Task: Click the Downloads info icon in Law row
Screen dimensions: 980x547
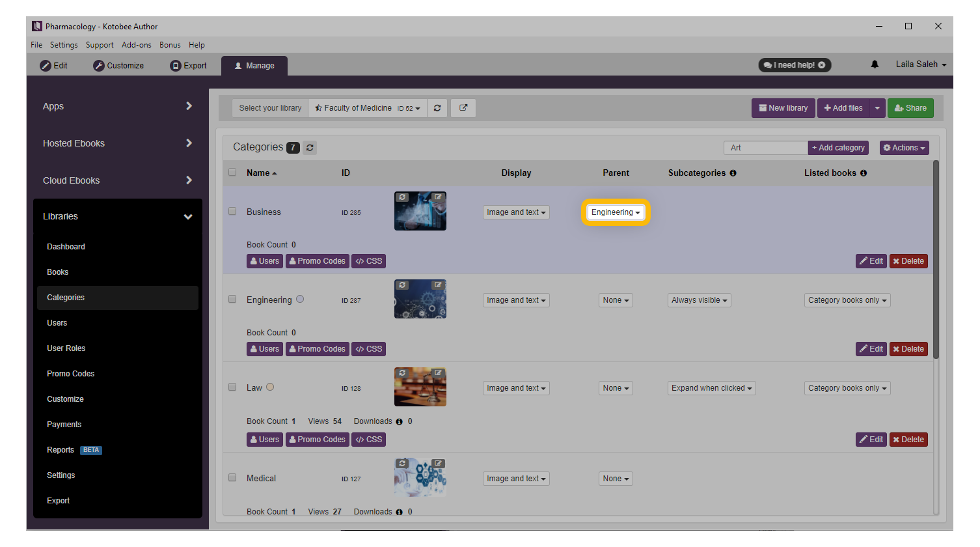Action: pyautogui.click(x=400, y=422)
